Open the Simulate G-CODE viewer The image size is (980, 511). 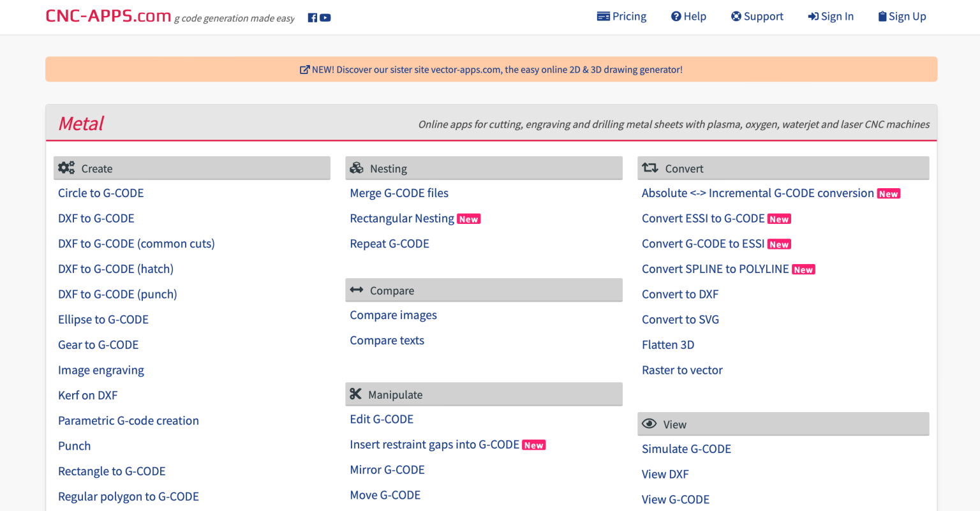(x=687, y=449)
